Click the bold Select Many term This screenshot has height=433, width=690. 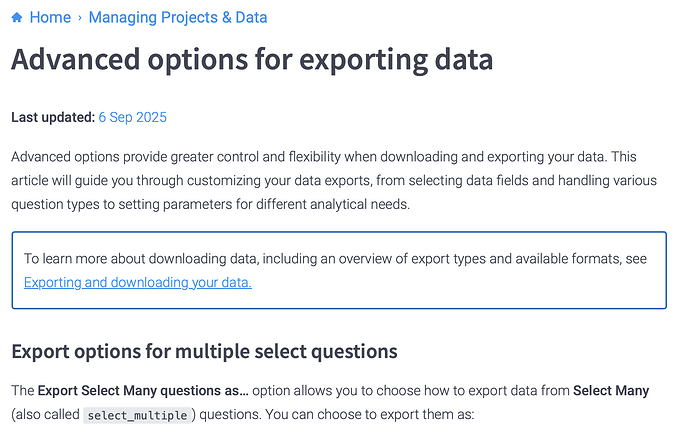[x=611, y=391]
